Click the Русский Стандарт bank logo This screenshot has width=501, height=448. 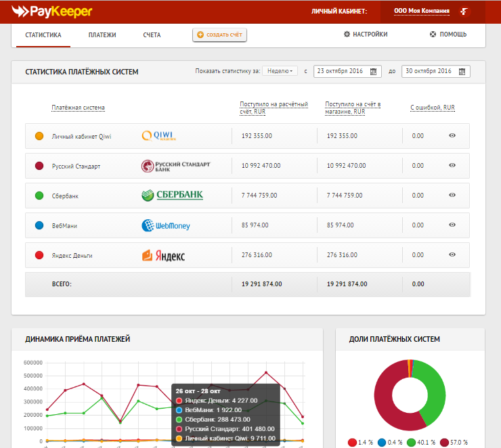click(x=176, y=166)
